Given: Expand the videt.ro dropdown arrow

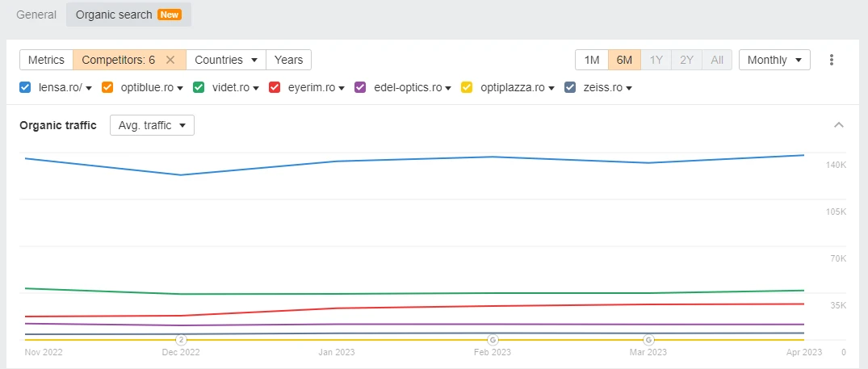Looking at the screenshot, I should click(x=256, y=88).
